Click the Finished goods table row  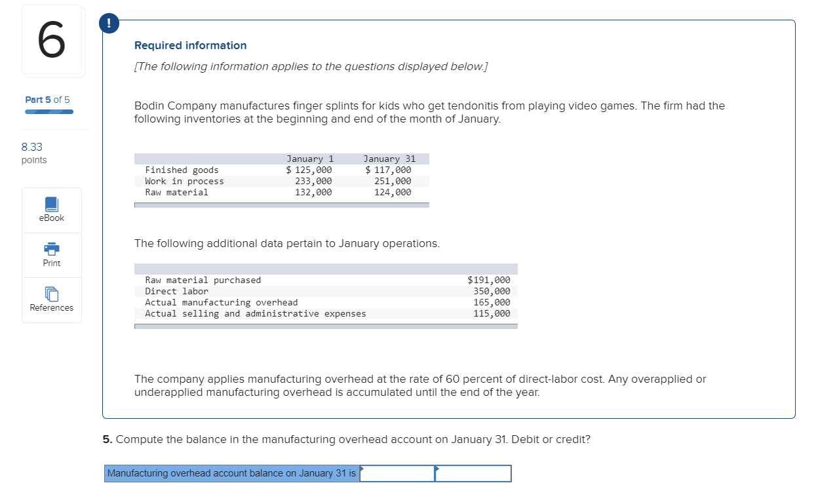click(x=282, y=170)
